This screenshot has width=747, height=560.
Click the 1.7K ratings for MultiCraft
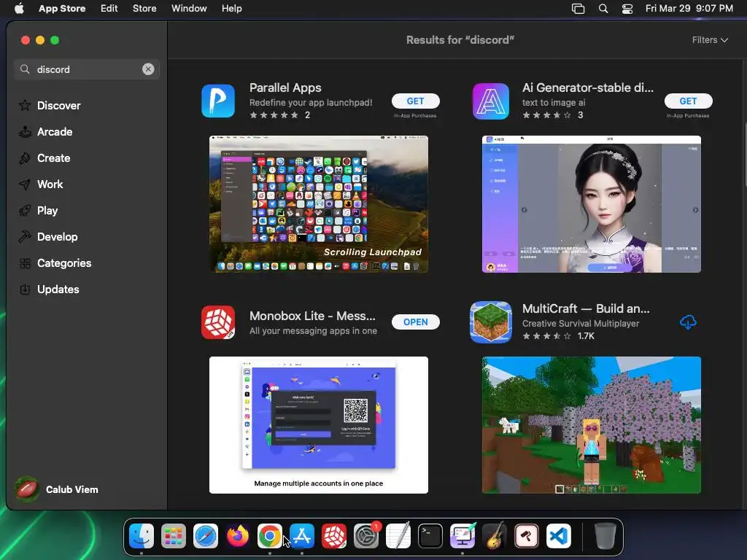(x=586, y=336)
